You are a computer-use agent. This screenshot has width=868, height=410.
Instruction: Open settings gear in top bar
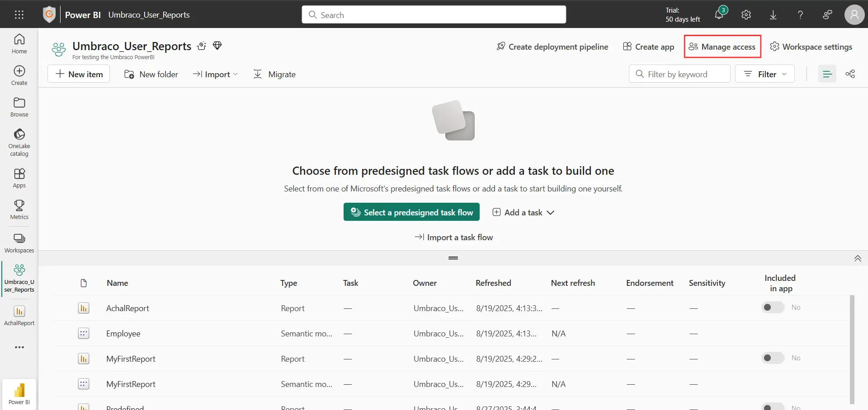[746, 14]
